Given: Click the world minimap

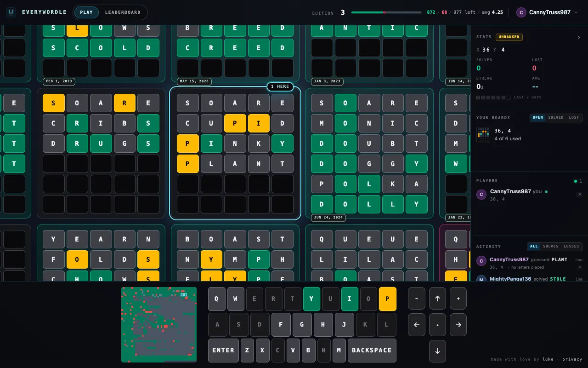Looking at the screenshot, I should (x=159, y=325).
